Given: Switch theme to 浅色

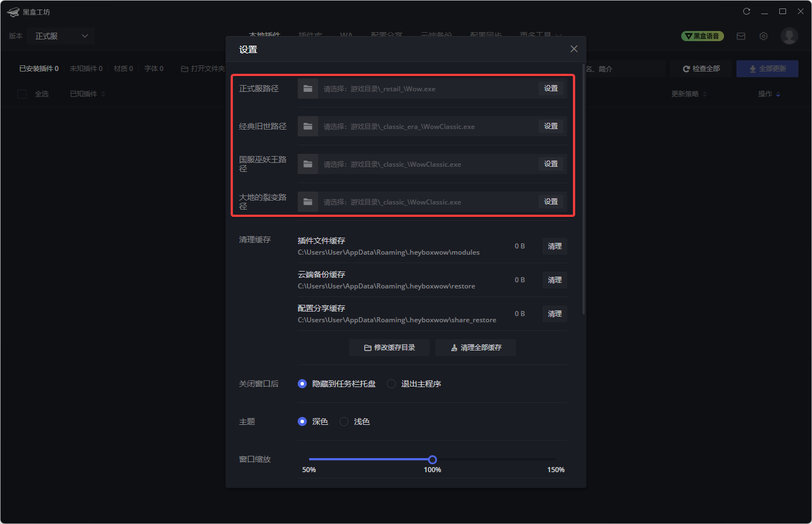Looking at the screenshot, I should point(344,421).
